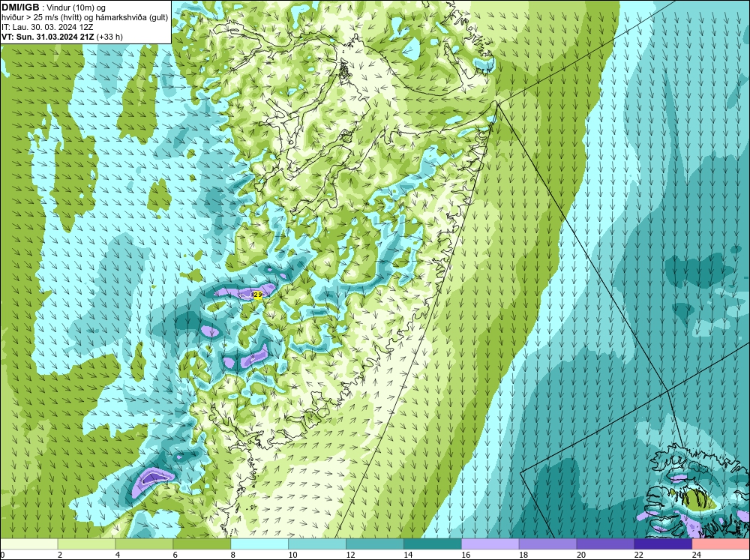Click the '22' scale label
This screenshot has width=750, height=560.
638,555
